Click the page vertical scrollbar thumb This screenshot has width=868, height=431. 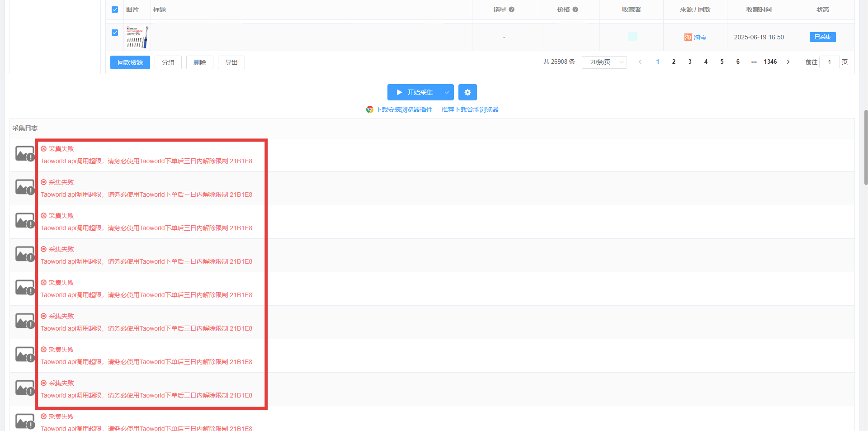point(866,147)
